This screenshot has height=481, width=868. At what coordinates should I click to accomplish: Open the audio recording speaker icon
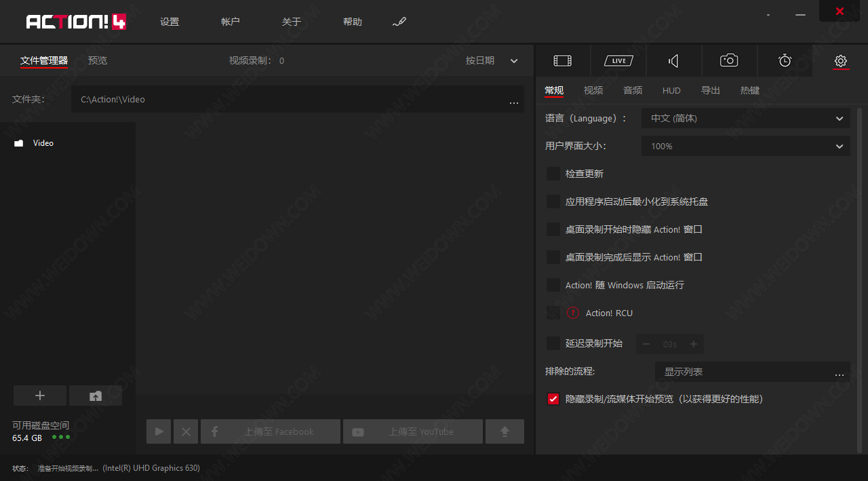pyautogui.click(x=673, y=61)
